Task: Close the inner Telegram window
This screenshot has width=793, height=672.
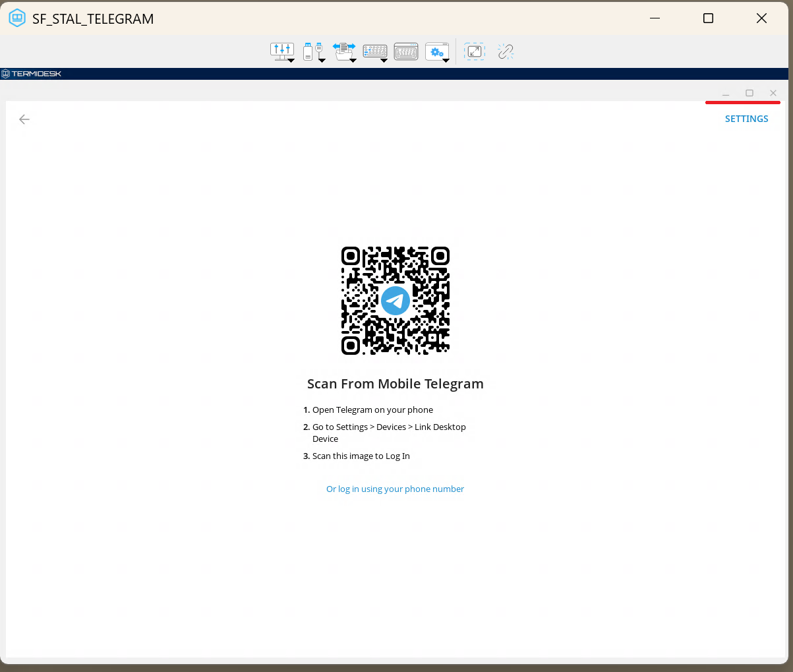Action: click(773, 93)
